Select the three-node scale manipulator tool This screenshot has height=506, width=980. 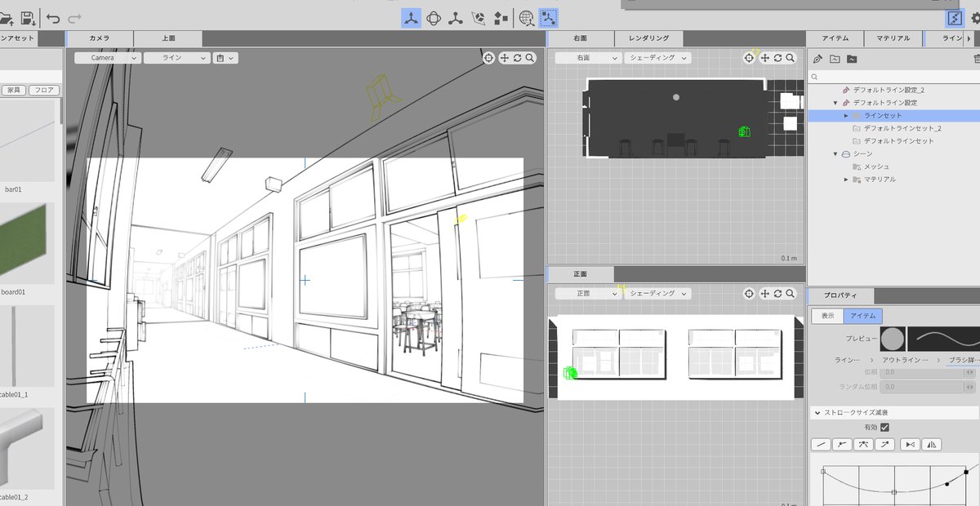pos(456,17)
